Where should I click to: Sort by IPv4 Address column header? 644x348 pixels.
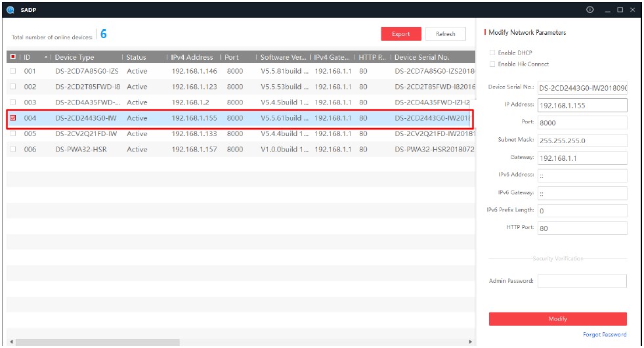click(x=192, y=57)
